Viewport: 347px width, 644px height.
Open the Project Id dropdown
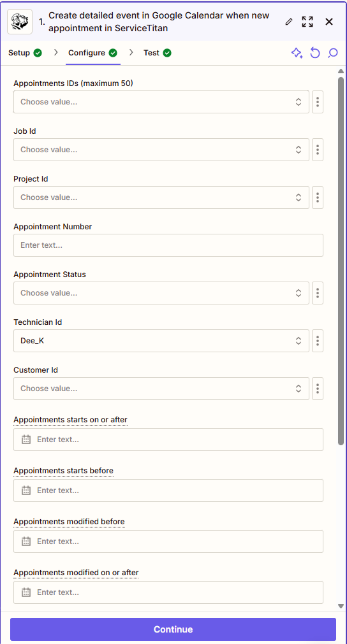[x=161, y=197]
